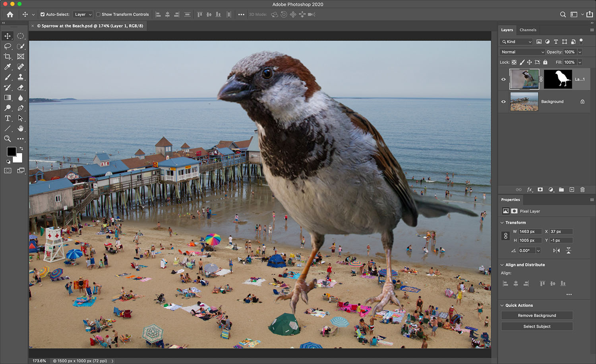The image size is (596, 364).
Task: Select the Layers tab
Action: [507, 30]
